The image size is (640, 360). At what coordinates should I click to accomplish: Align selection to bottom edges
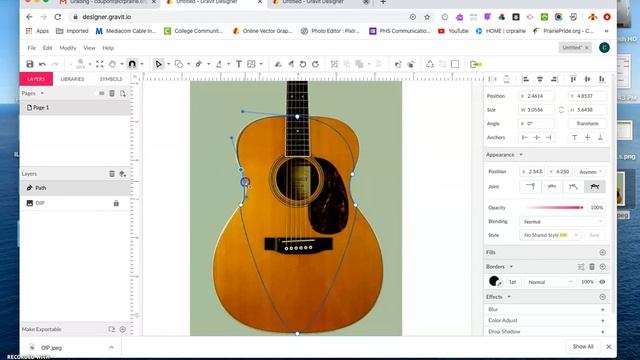[602, 79]
